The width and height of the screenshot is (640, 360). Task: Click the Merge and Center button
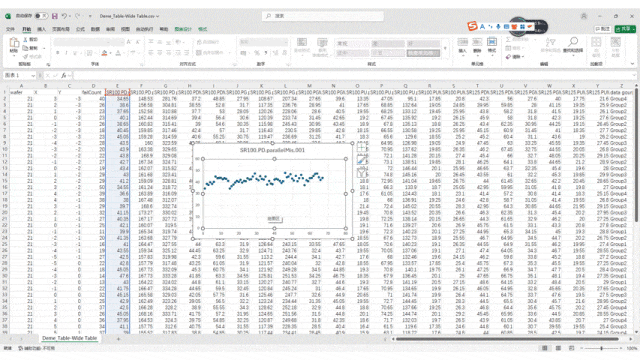pyautogui.click(x=209, y=53)
